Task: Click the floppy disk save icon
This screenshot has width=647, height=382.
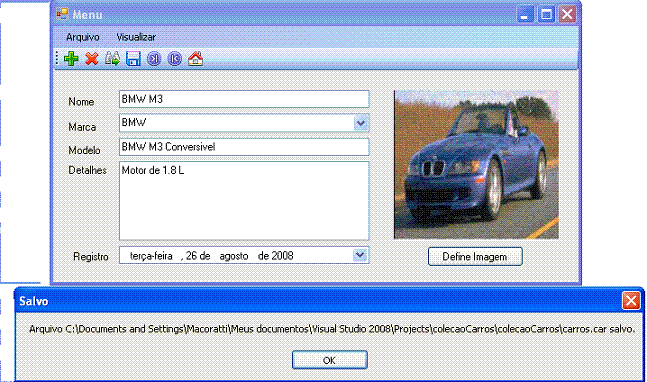Action: point(133,59)
